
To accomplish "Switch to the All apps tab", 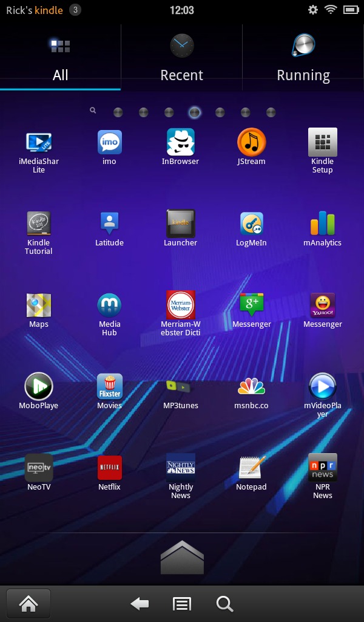I will (x=60, y=58).
